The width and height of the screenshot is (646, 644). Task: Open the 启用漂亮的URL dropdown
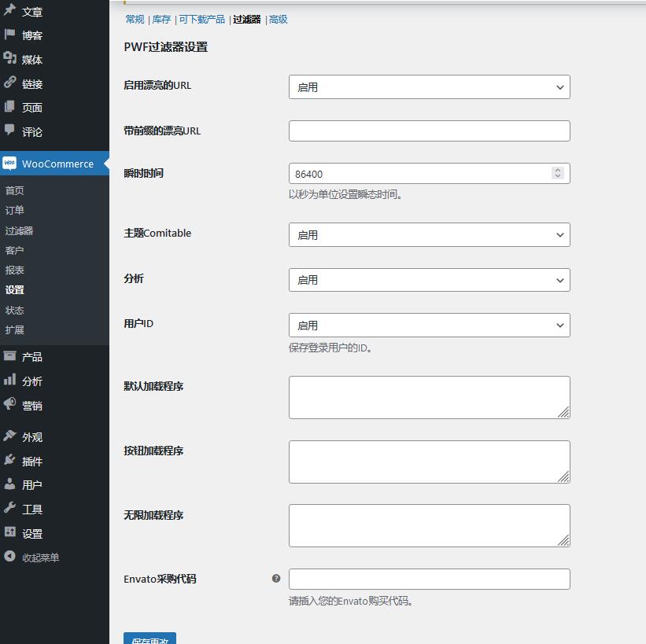(430, 86)
